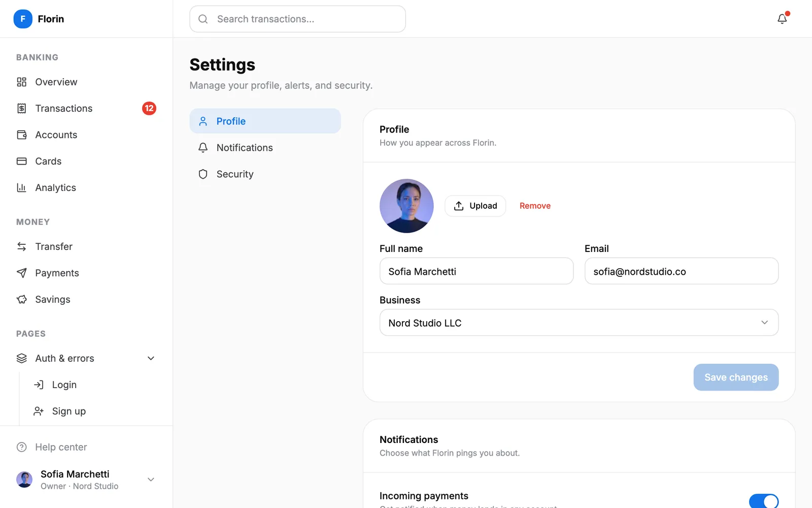Click the upload arrow icon
The width and height of the screenshot is (812, 508).
[459, 206]
